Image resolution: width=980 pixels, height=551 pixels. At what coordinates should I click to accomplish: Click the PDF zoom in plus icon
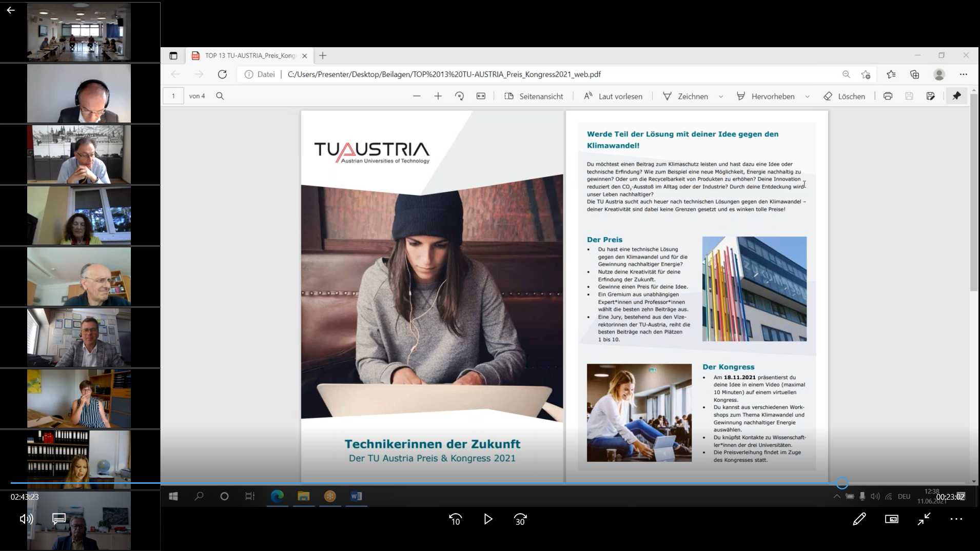[x=438, y=96]
